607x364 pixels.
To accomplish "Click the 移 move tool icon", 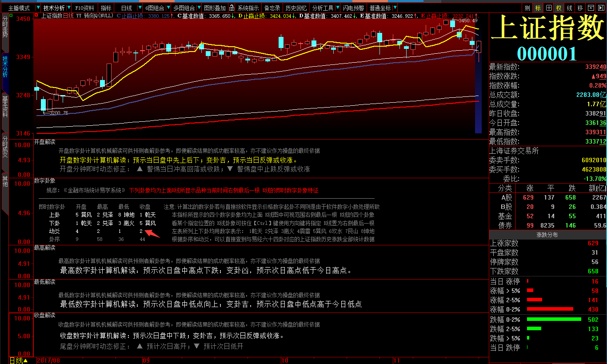I will (x=580, y=8).
